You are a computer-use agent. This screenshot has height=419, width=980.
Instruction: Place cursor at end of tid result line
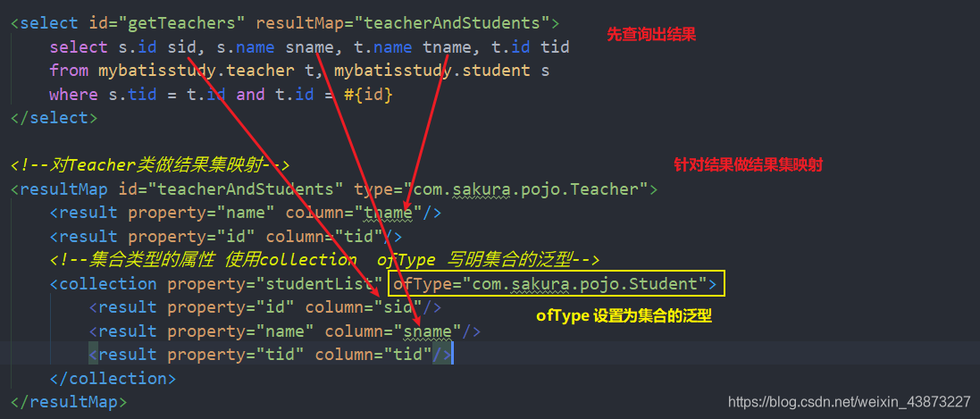(x=452, y=355)
